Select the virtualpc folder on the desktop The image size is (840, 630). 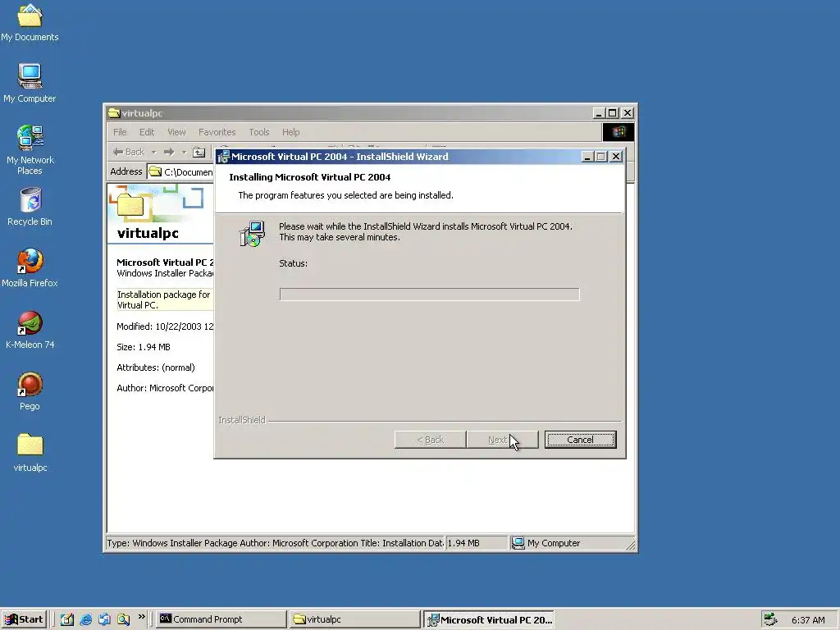click(30, 453)
